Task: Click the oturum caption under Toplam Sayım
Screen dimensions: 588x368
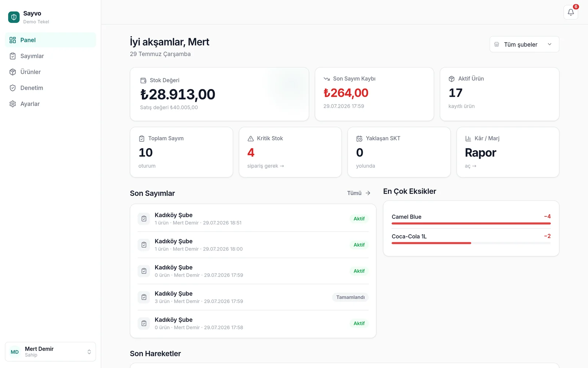Action: (x=147, y=166)
